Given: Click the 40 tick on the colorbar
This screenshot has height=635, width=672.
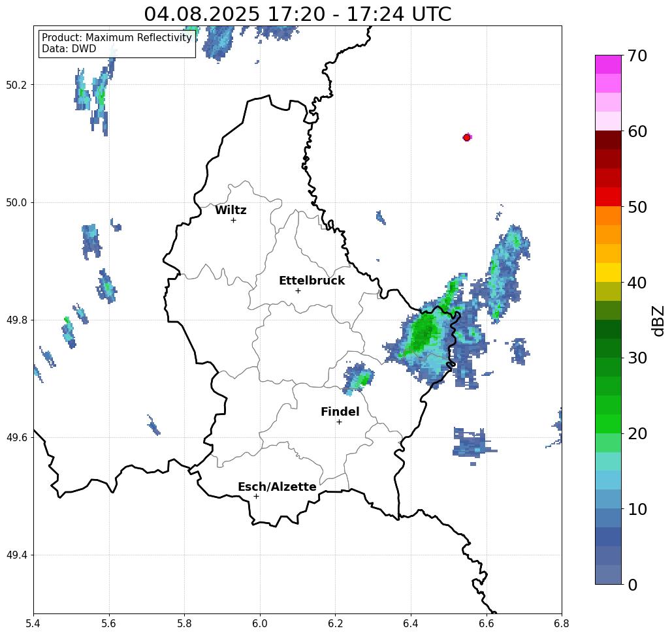Looking at the screenshot, I should 637,283.
